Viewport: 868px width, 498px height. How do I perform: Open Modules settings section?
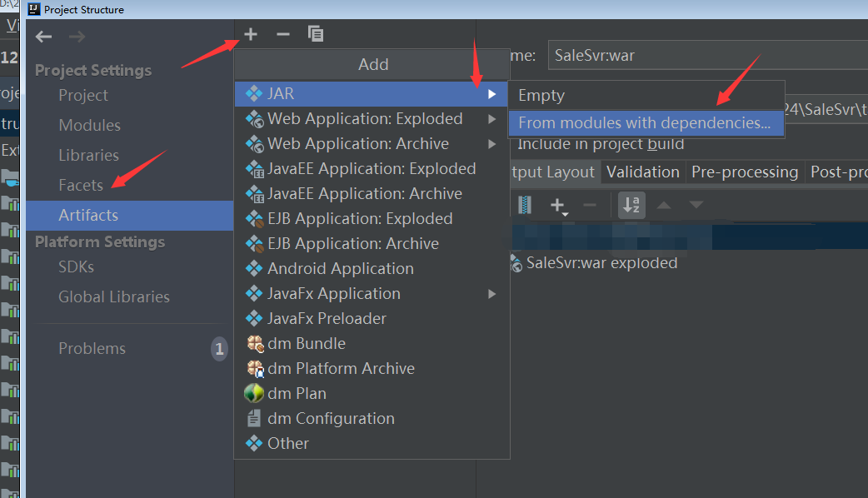(90, 125)
